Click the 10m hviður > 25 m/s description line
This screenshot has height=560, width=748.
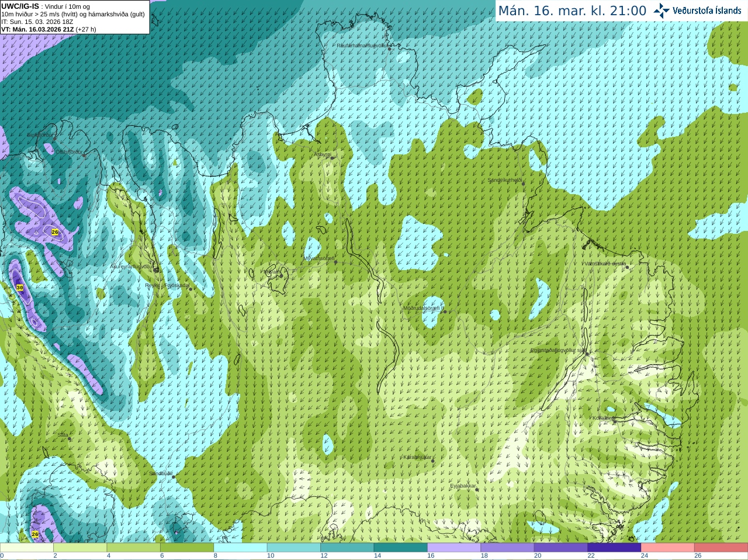[73, 14]
